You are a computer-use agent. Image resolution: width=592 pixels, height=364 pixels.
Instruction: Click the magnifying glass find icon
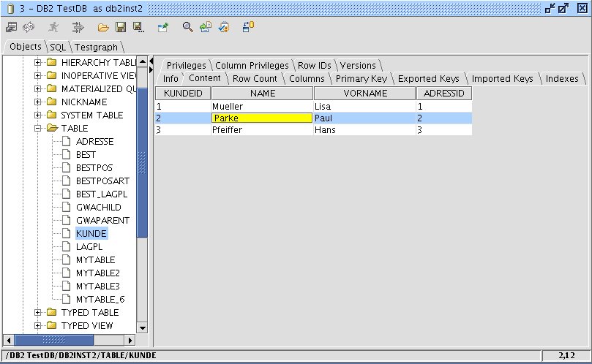187,27
